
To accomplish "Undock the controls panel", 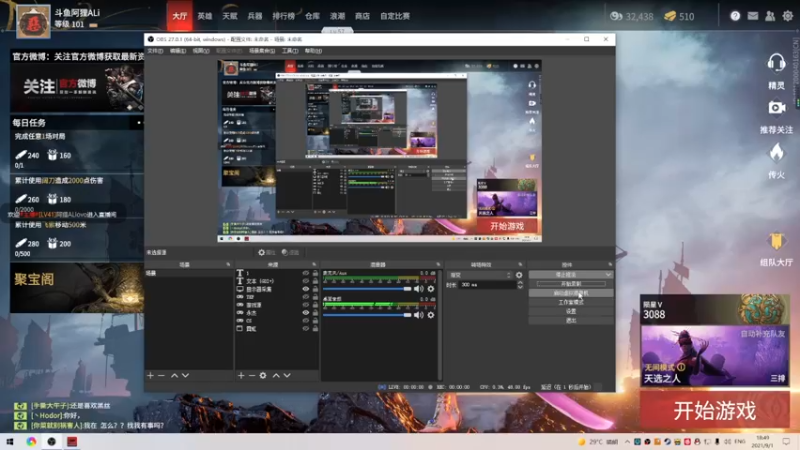I will [x=610, y=265].
